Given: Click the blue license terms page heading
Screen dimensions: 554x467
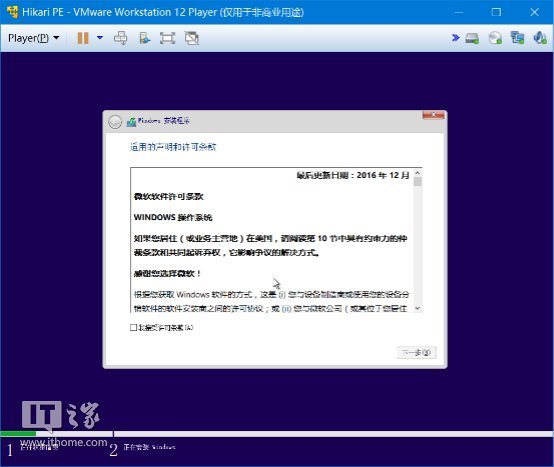Looking at the screenshot, I should click(x=173, y=147).
